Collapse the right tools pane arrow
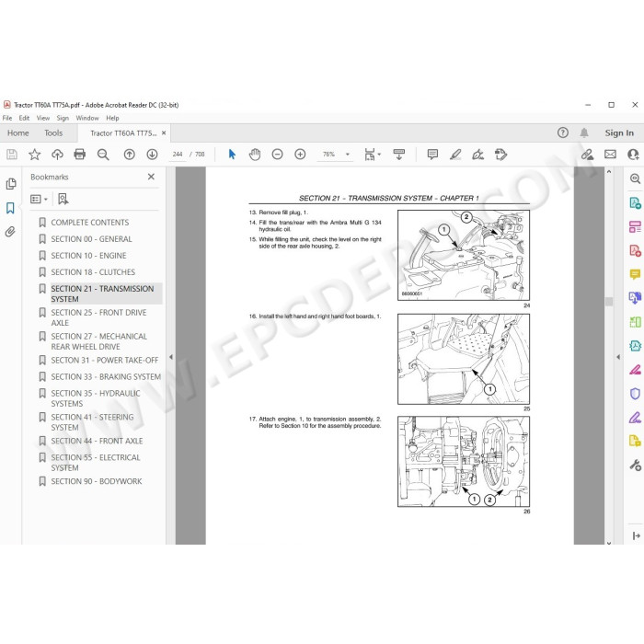 coord(618,357)
